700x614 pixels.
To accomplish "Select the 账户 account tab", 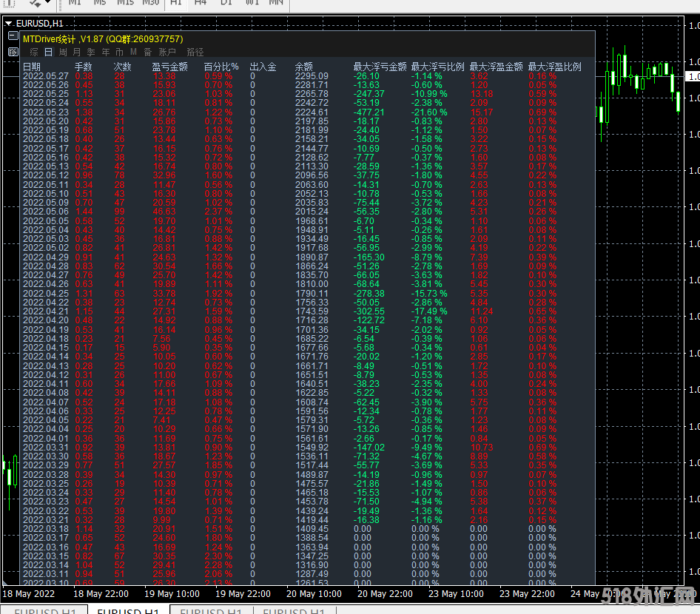I will (168, 53).
